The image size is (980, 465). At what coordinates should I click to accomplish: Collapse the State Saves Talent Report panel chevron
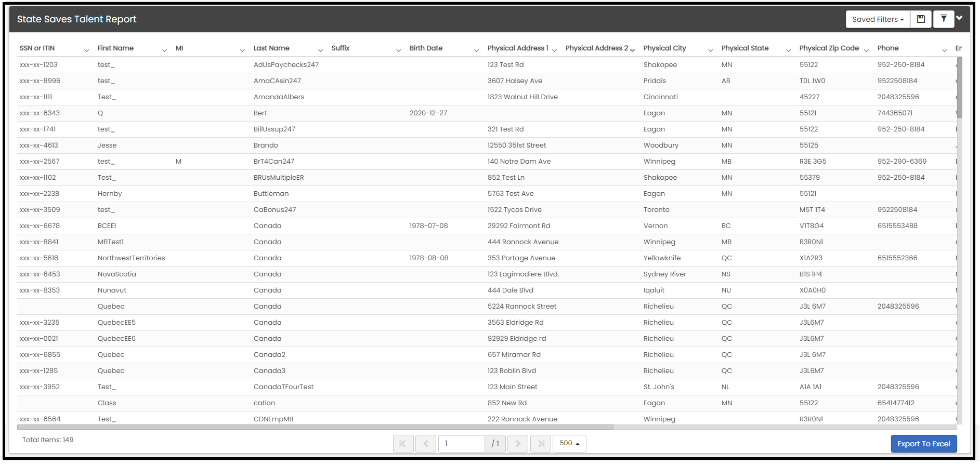tap(960, 18)
